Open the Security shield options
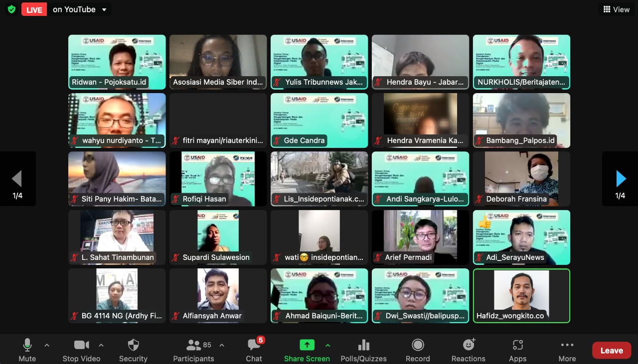 (x=133, y=350)
